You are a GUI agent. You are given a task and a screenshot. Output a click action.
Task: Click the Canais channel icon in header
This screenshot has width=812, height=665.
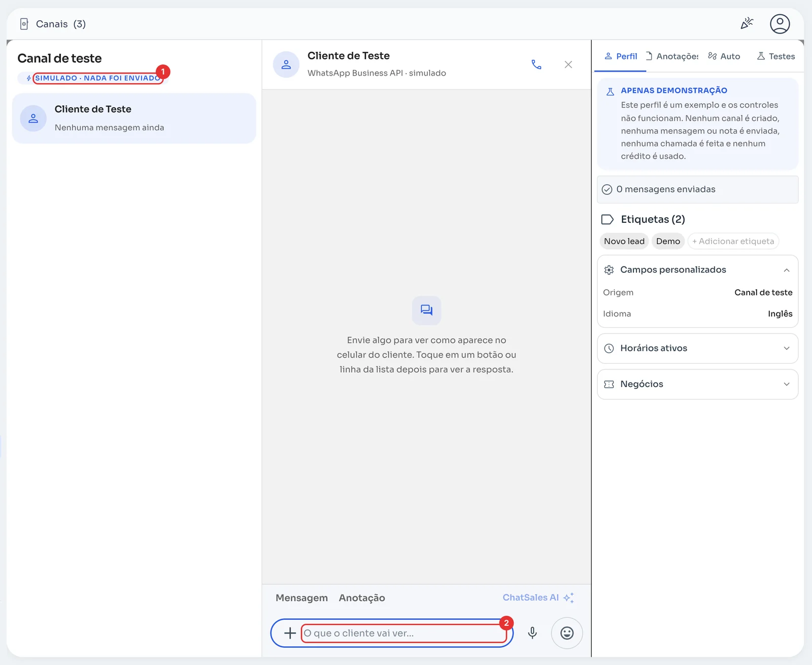[x=24, y=24]
